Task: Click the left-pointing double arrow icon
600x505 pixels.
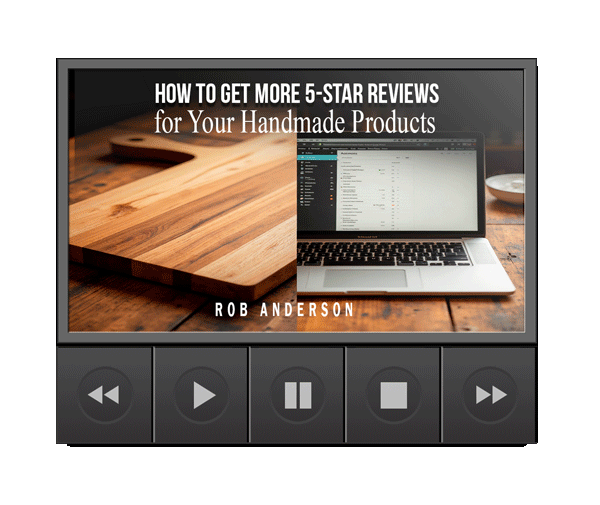Action: pos(104,395)
